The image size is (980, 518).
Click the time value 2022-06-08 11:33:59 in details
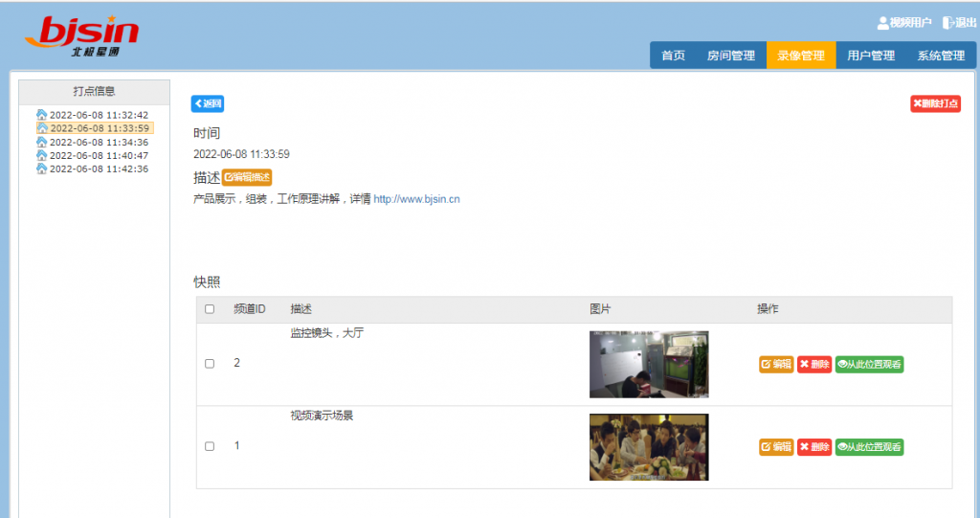click(x=241, y=154)
